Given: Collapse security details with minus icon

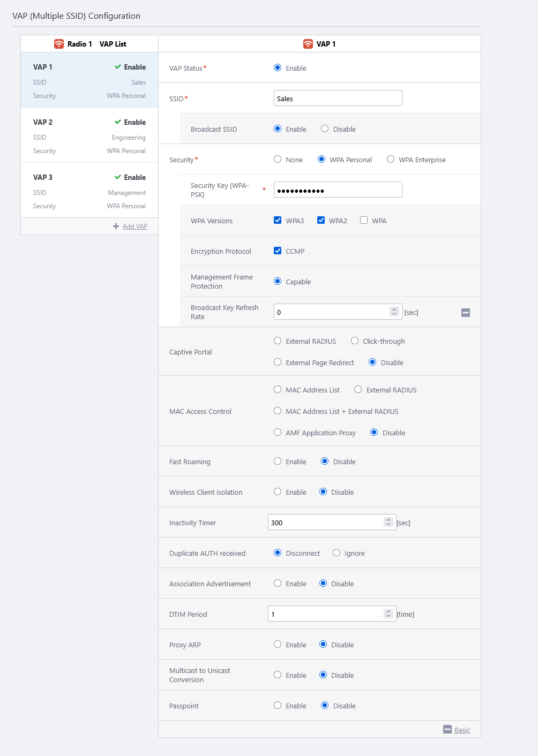Looking at the screenshot, I should tap(466, 313).
